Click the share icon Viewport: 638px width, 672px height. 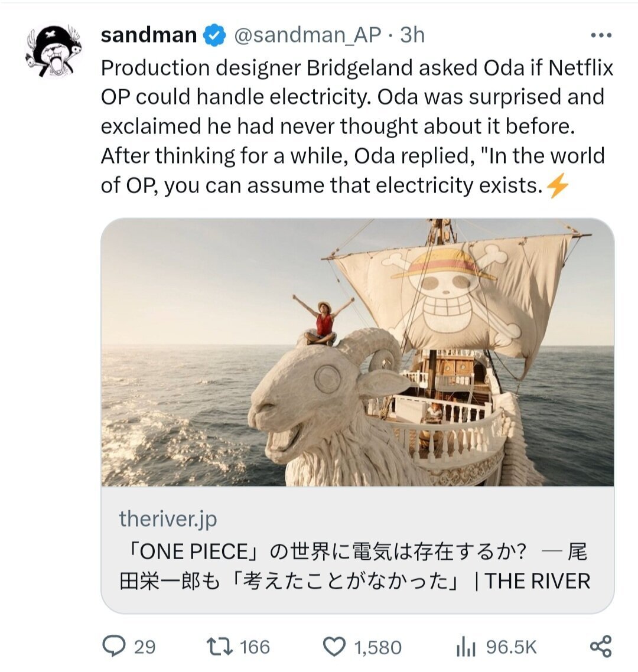601,647
